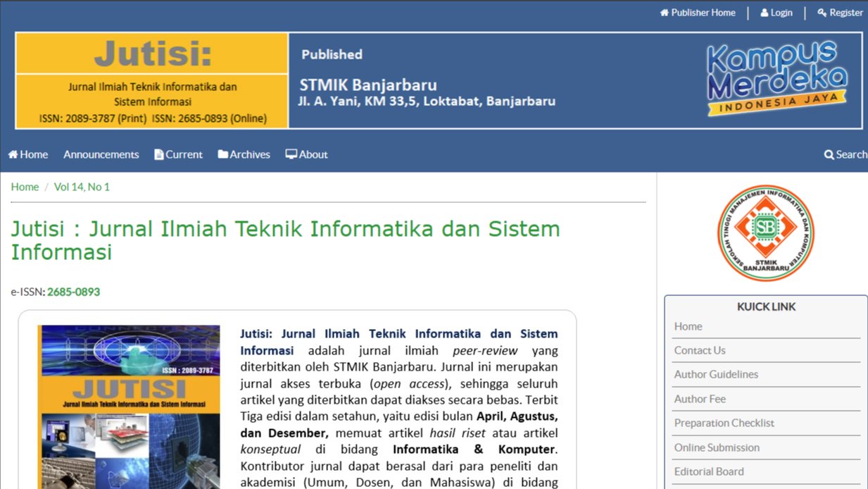Click the Home breadcrumb link
This screenshot has width=868, height=489.
tap(25, 187)
